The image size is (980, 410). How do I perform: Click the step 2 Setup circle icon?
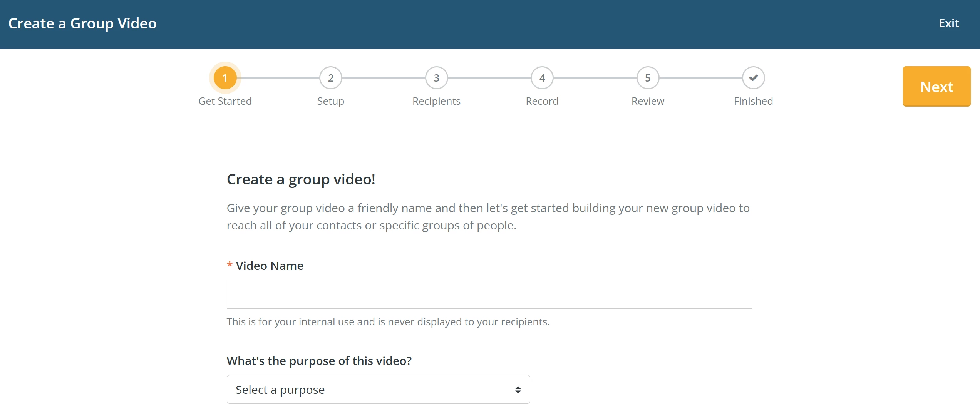[330, 77]
